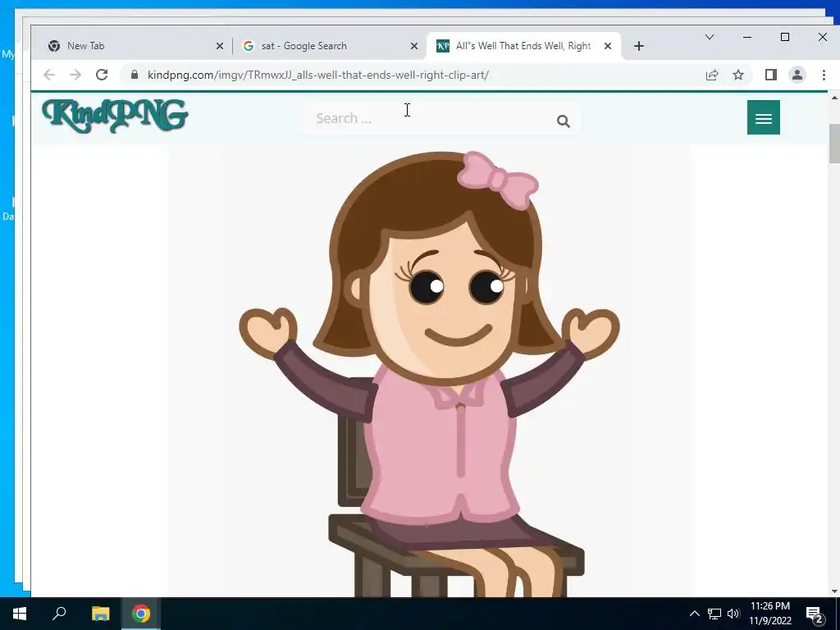Image resolution: width=840 pixels, height=630 pixels.
Task: View site info via the padlock icon
Action: 135,75
